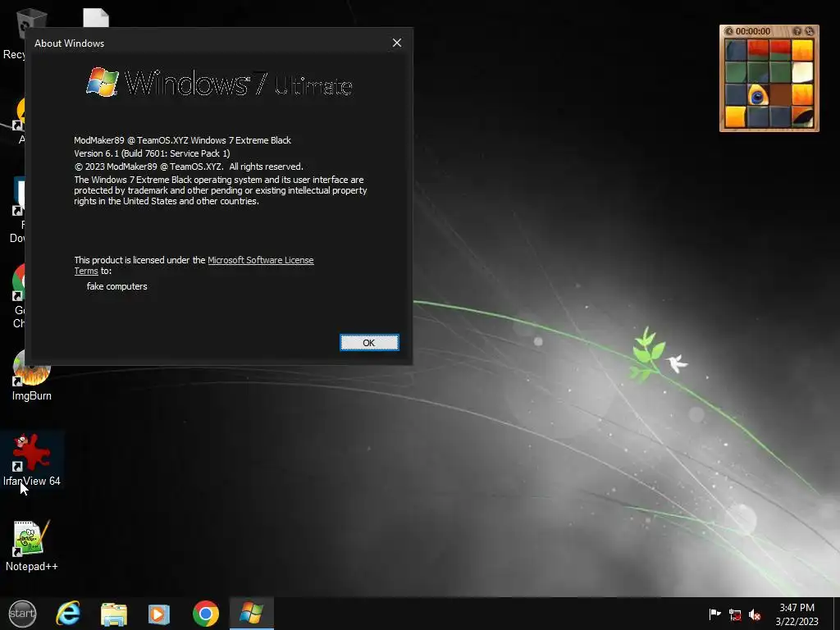Viewport: 840px width, 630px height.
Task: Click the 'Version 6.1 (Build 7601)' line
Action: click(x=152, y=153)
